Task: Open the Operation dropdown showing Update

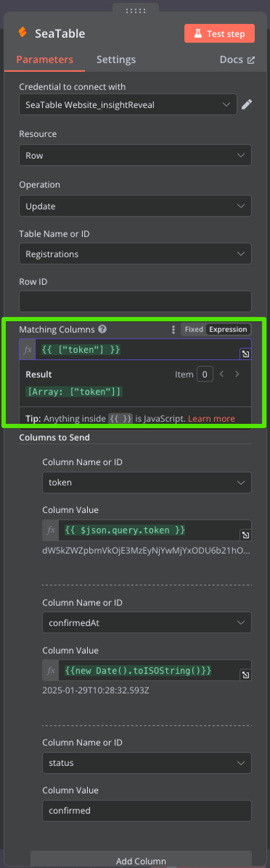Action: click(x=135, y=206)
